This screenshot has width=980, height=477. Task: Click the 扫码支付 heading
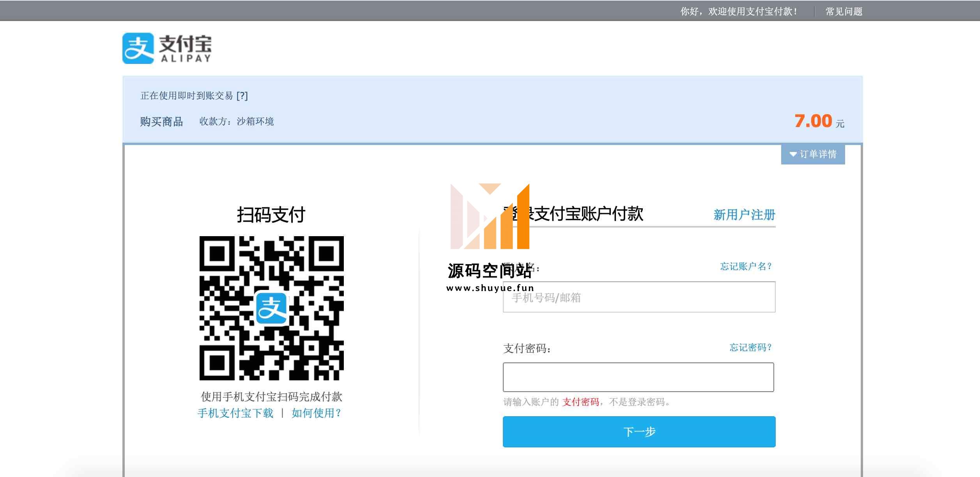click(x=271, y=215)
